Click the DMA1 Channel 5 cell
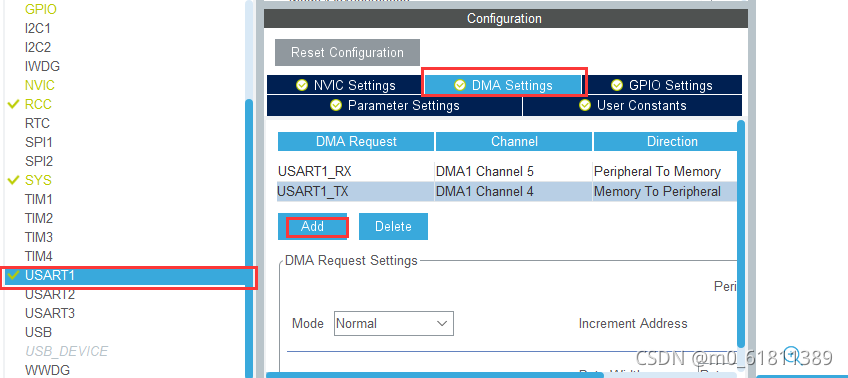The image size is (848, 378). tap(513, 172)
